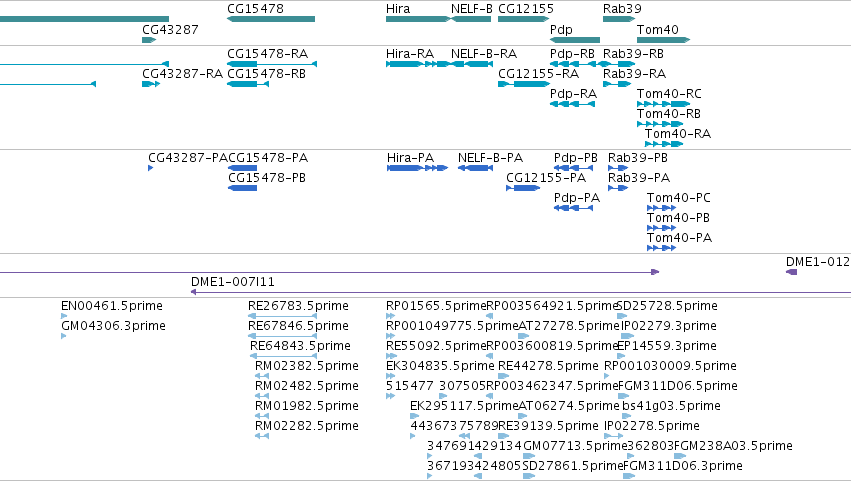Open the CG43287 gene label
Screen dimensions: 851x481
point(170,29)
